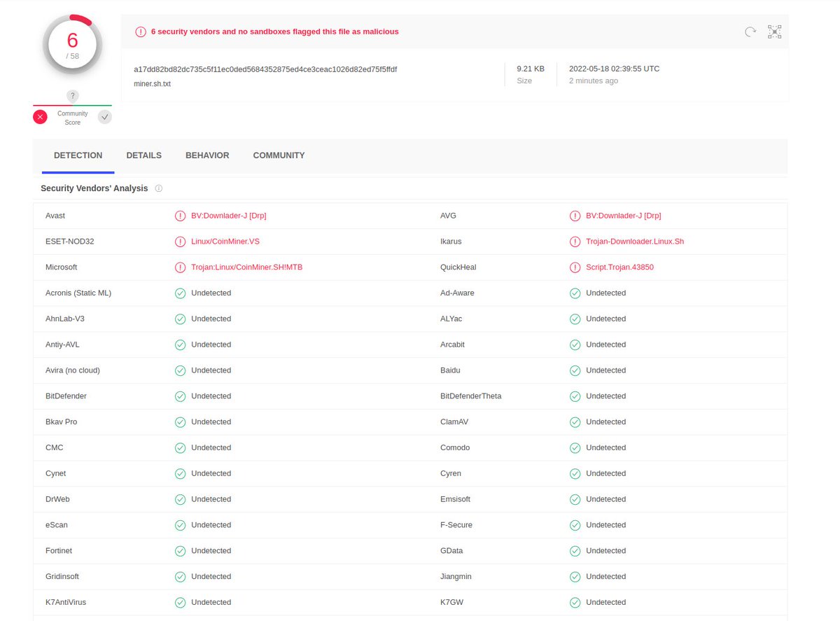Viewport: 840px width, 621px height.
Task: Click the green check icon for AhnLab-V3
Action: pos(180,319)
